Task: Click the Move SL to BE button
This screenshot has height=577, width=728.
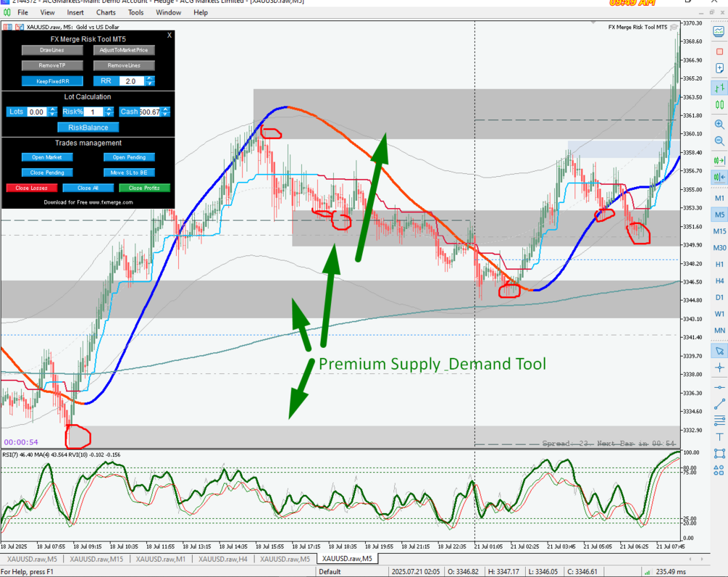Action: tap(129, 173)
